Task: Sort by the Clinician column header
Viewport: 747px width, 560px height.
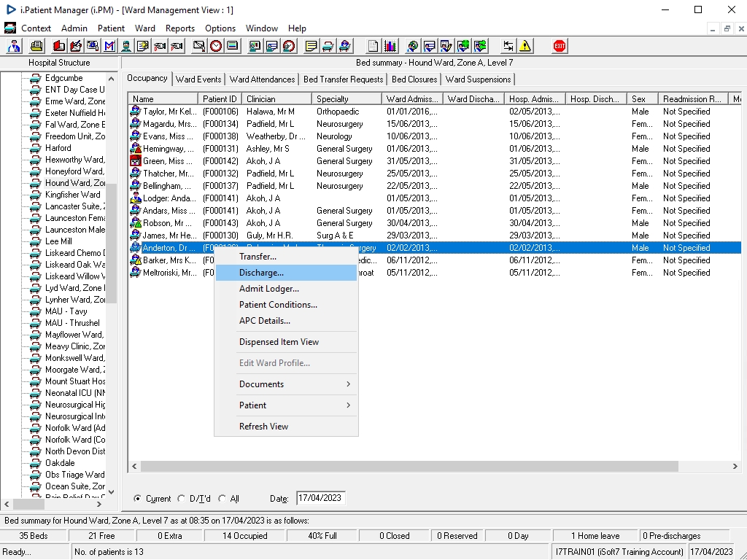Action: [276, 99]
